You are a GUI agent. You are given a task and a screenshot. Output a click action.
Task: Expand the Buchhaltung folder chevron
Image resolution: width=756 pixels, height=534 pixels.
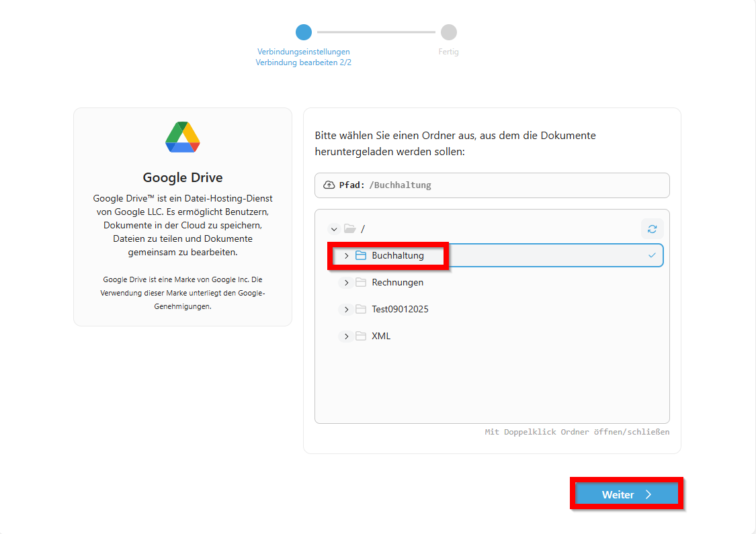[346, 255]
